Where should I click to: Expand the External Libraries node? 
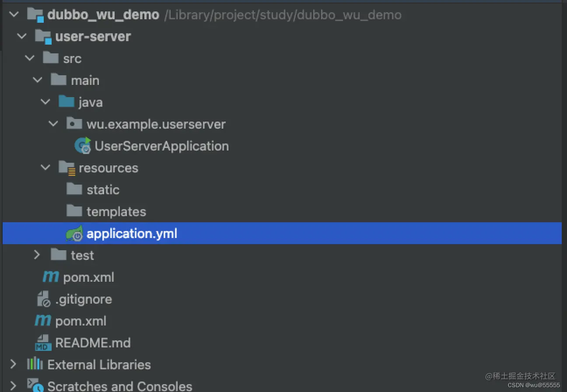pyautogui.click(x=14, y=364)
